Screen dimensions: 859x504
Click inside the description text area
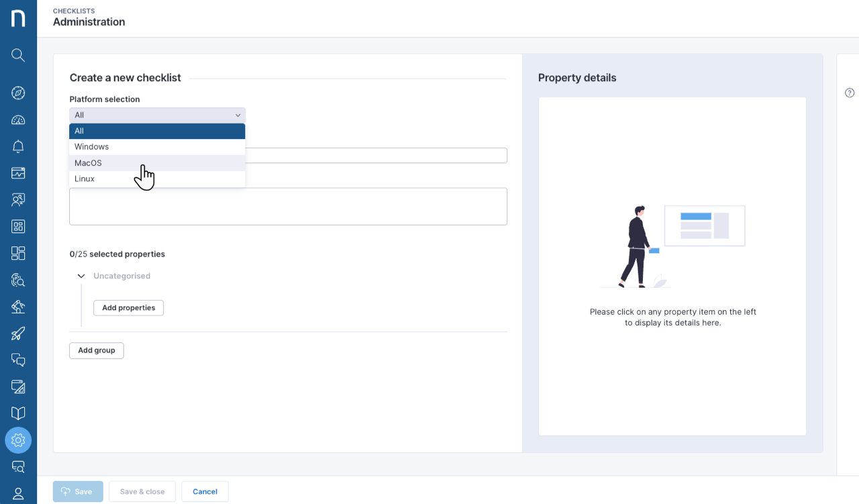(288, 206)
